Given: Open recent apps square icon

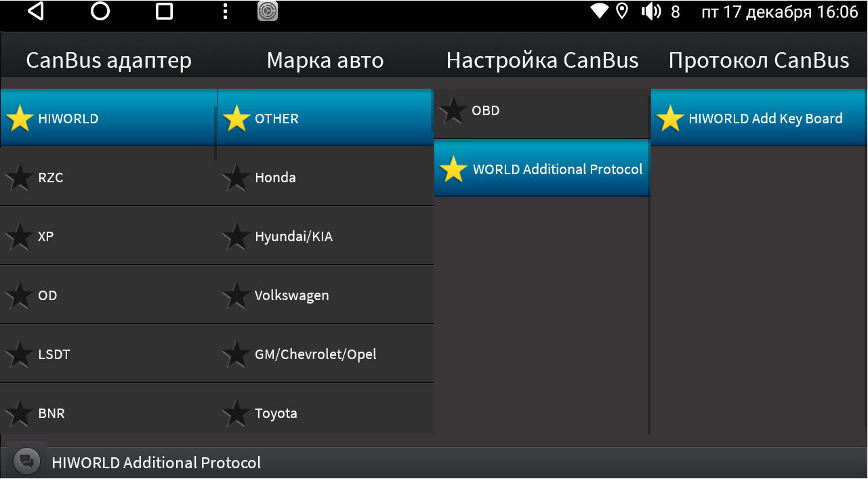Looking at the screenshot, I should pyautogui.click(x=164, y=12).
